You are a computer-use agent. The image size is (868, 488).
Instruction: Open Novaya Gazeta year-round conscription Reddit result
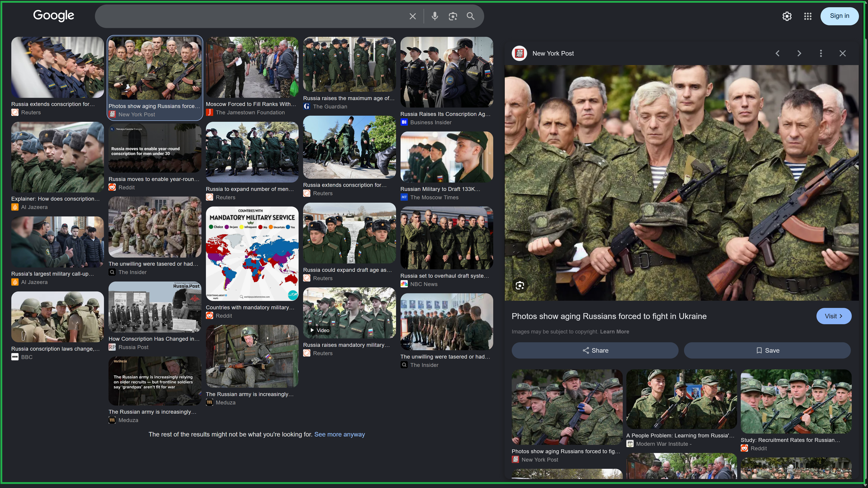tap(155, 148)
